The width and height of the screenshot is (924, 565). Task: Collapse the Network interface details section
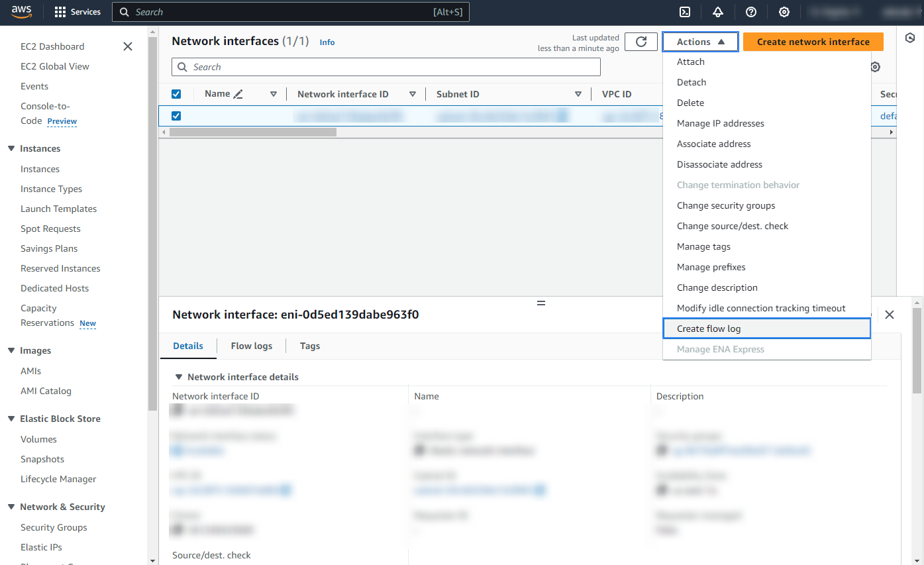(x=178, y=377)
